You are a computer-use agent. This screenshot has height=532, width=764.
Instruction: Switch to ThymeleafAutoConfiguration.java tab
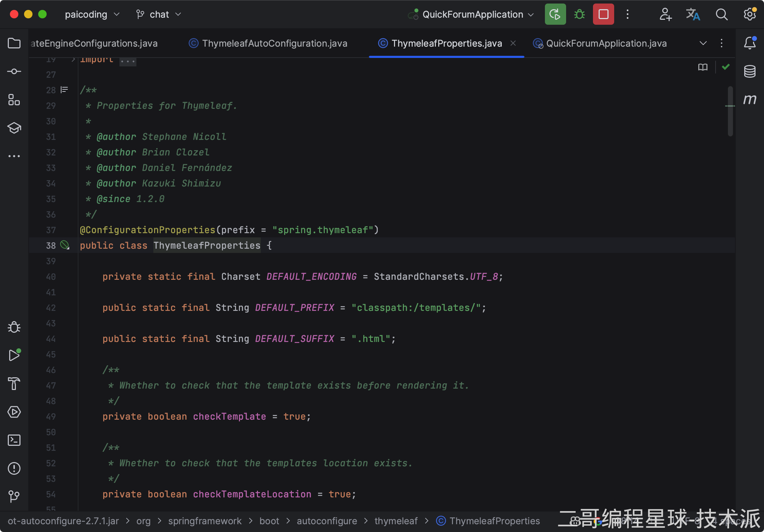[274, 43]
